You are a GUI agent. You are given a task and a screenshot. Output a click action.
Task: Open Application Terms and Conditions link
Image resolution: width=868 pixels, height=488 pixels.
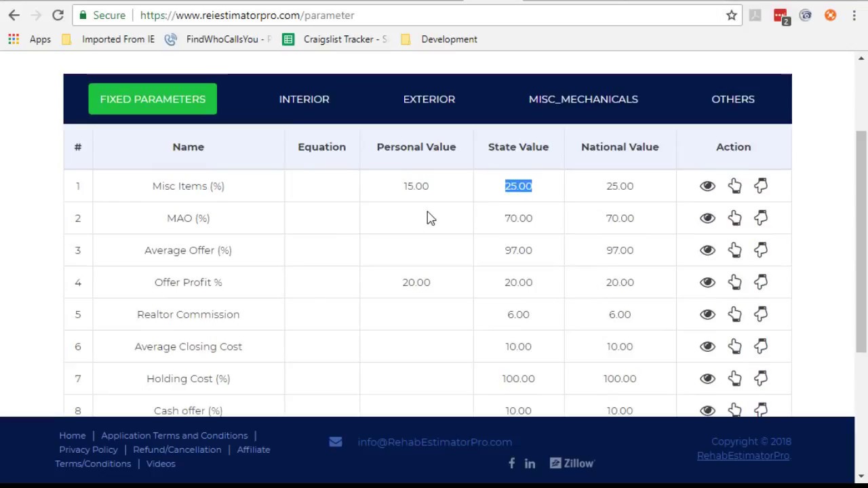pos(174,435)
